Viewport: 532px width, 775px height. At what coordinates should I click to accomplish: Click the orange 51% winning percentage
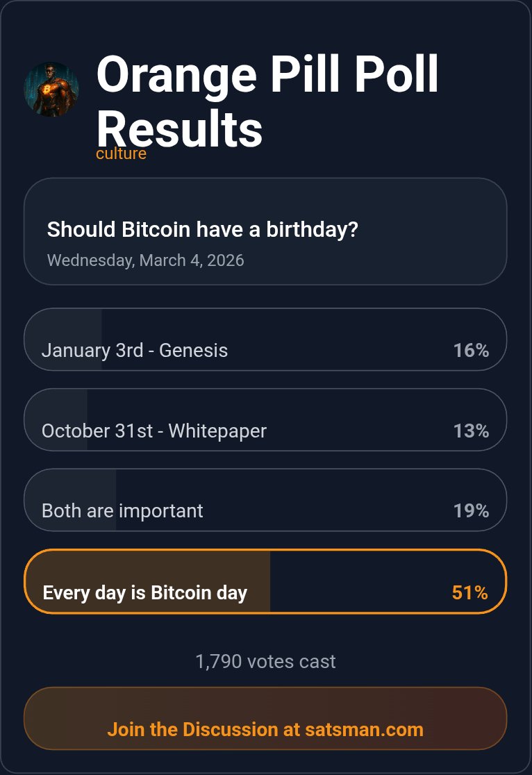point(469,593)
